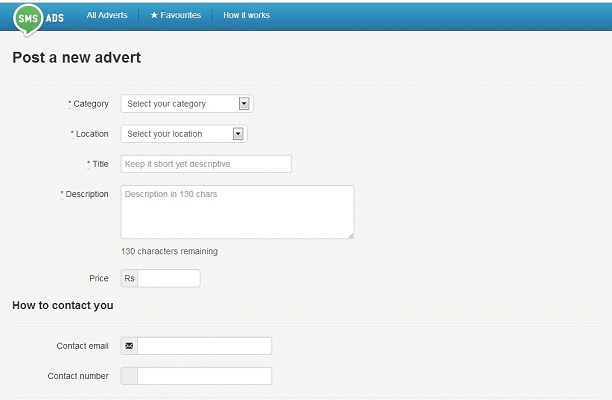612x400 pixels.
Task: Click the Rs currency prefix in Price
Action: (129, 278)
